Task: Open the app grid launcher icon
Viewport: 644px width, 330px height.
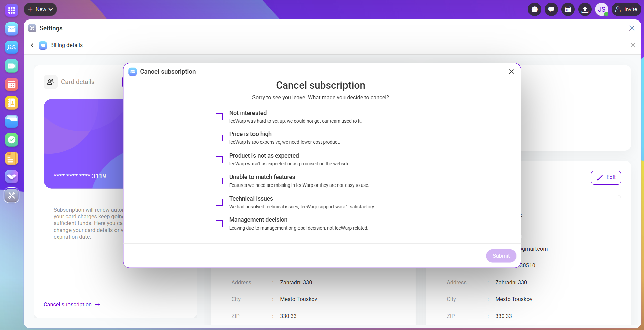Action: point(12,10)
